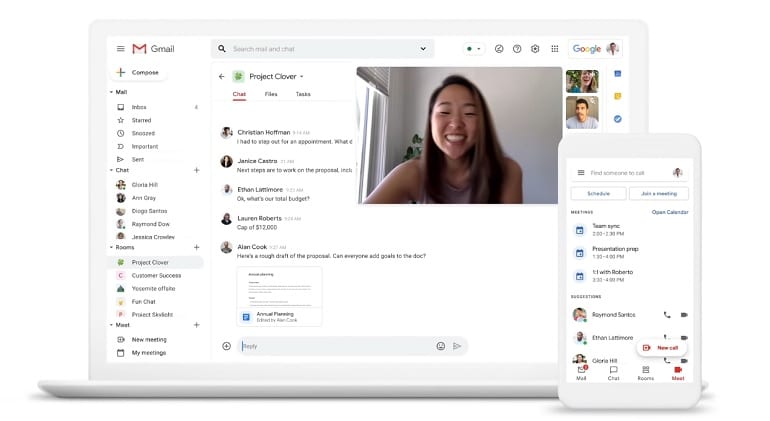Viewport: 770px width, 421px height.
Task: Start voice call with Raymond Santos
Action: point(667,314)
